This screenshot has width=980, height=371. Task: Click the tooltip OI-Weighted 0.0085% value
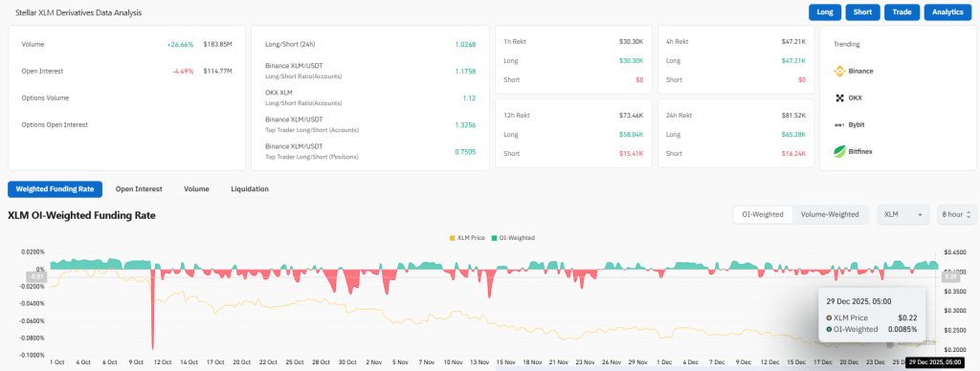(902, 329)
